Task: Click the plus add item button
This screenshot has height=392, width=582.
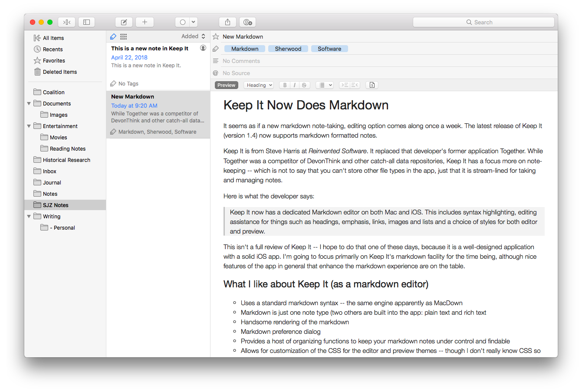Action: 145,22
